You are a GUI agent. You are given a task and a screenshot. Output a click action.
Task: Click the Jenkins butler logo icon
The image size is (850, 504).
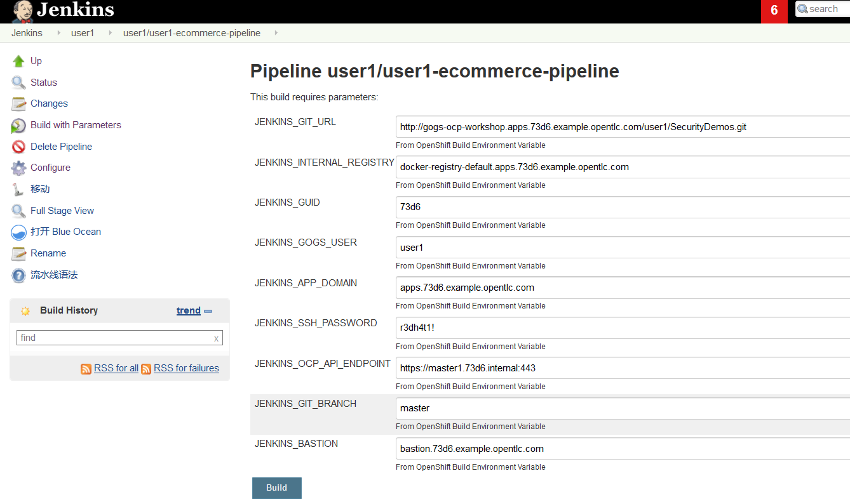22,11
